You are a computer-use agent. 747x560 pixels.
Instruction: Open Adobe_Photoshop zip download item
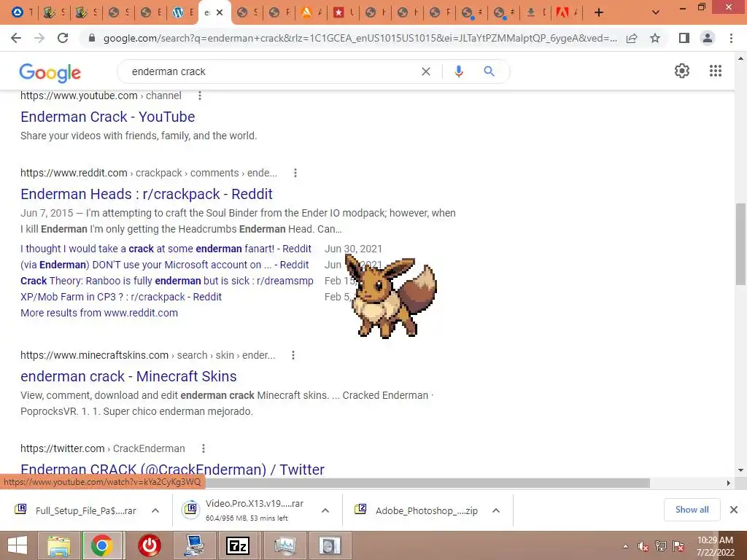point(417,510)
